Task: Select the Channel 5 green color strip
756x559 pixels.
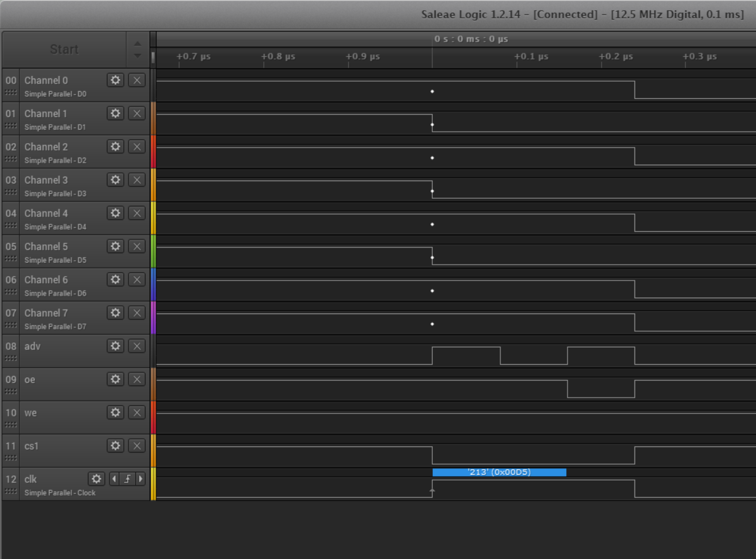Action: [x=153, y=251]
